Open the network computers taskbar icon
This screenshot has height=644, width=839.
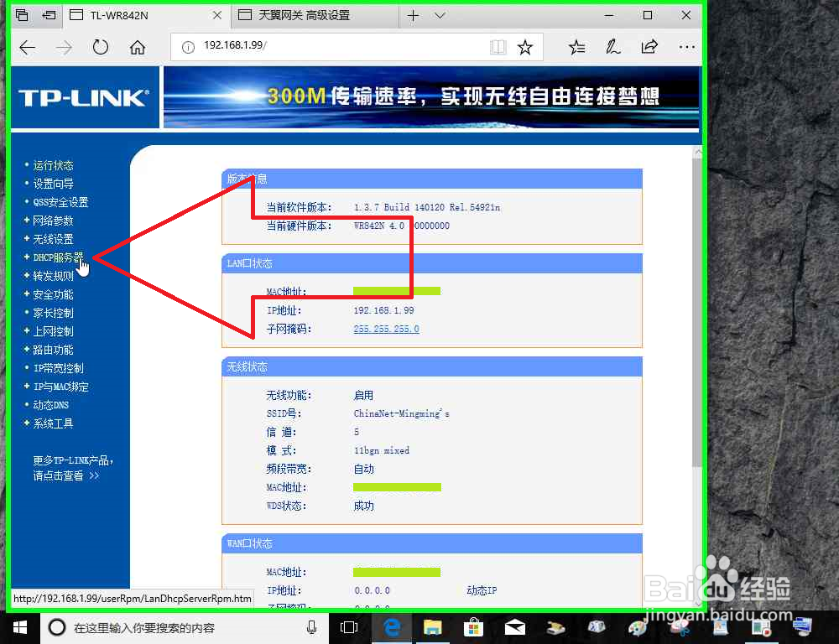click(x=802, y=627)
